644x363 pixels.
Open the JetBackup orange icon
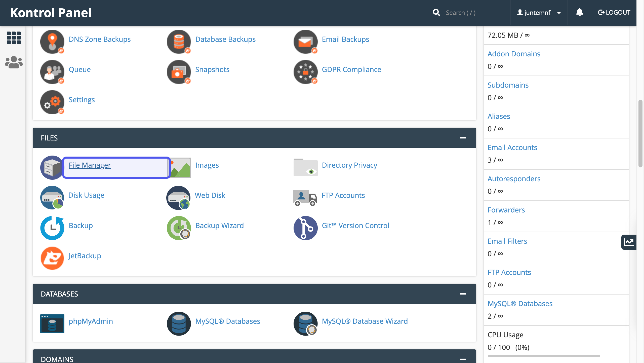[x=52, y=258]
